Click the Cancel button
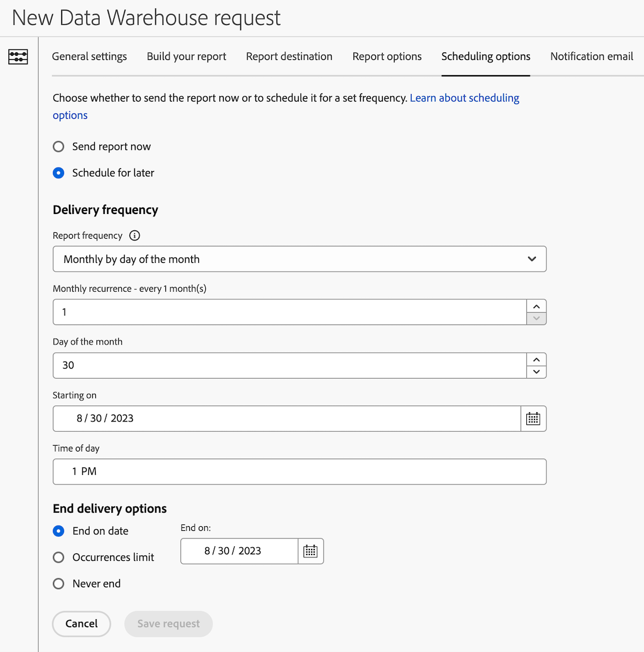This screenshot has width=644, height=652. point(81,624)
